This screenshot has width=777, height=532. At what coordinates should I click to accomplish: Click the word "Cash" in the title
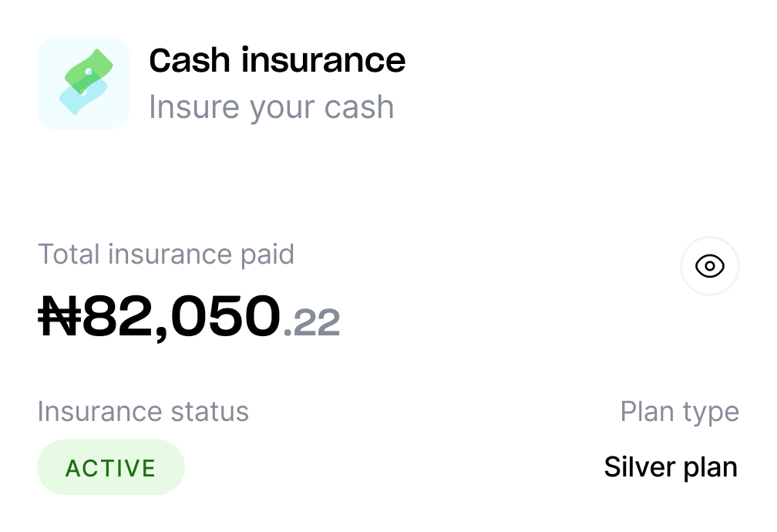(188, 60)
